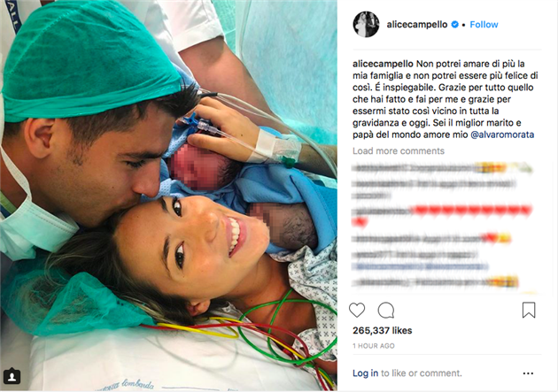Click alicecampello username in the caption
The height and width of the screenshot is (392, 558).
point(383,64)
